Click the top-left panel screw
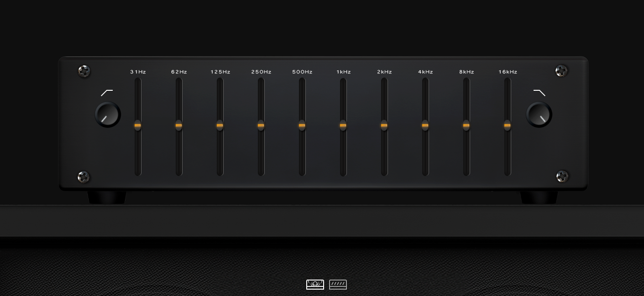This screenshot has height=296, width=644. coord(84,71)
